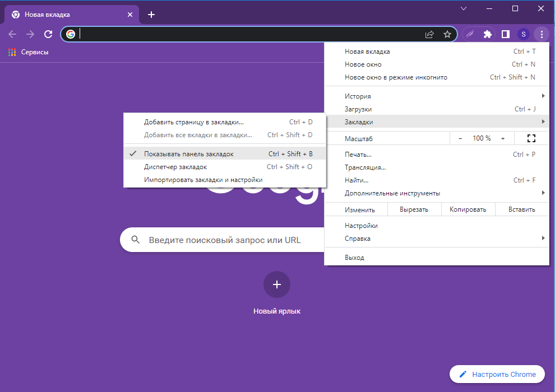Increase zoom with the plus button
The image size is (555, 392).
503,138
